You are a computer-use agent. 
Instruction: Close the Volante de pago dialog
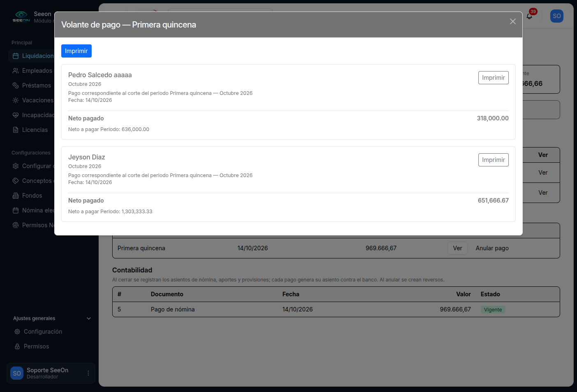pos(512,21)
